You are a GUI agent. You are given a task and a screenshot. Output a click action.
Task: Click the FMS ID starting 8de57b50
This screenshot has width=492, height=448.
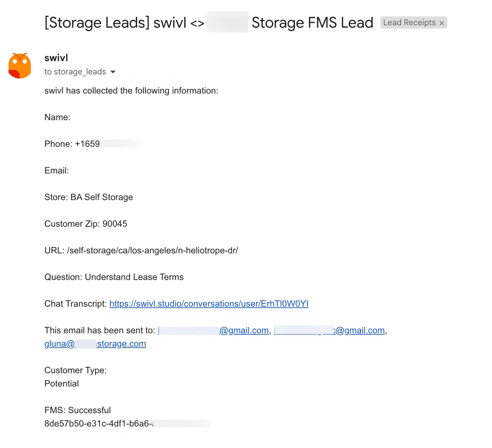pos(99,423)
